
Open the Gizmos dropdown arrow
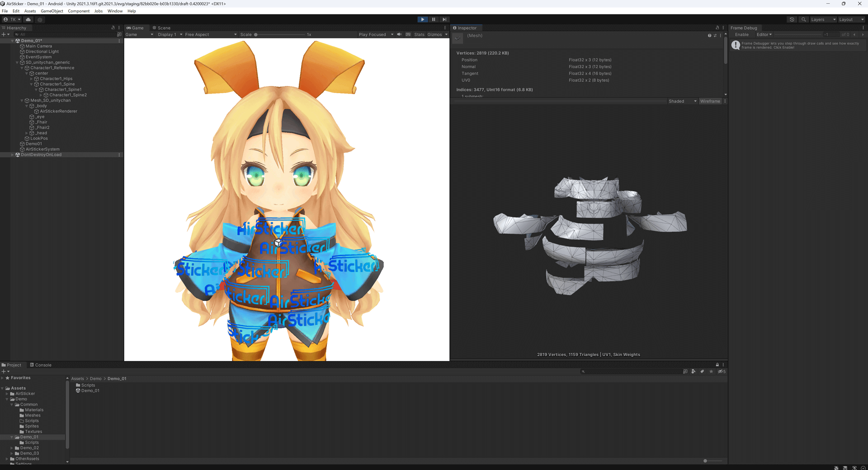pyautogui.click(x=446, y=34)
